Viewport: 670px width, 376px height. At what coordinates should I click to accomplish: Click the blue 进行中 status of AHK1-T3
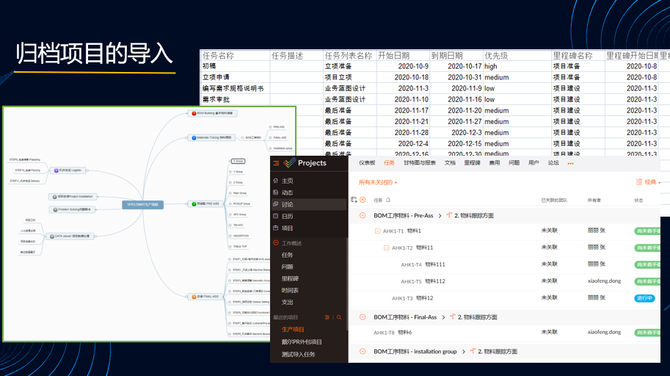pos(644,298)
